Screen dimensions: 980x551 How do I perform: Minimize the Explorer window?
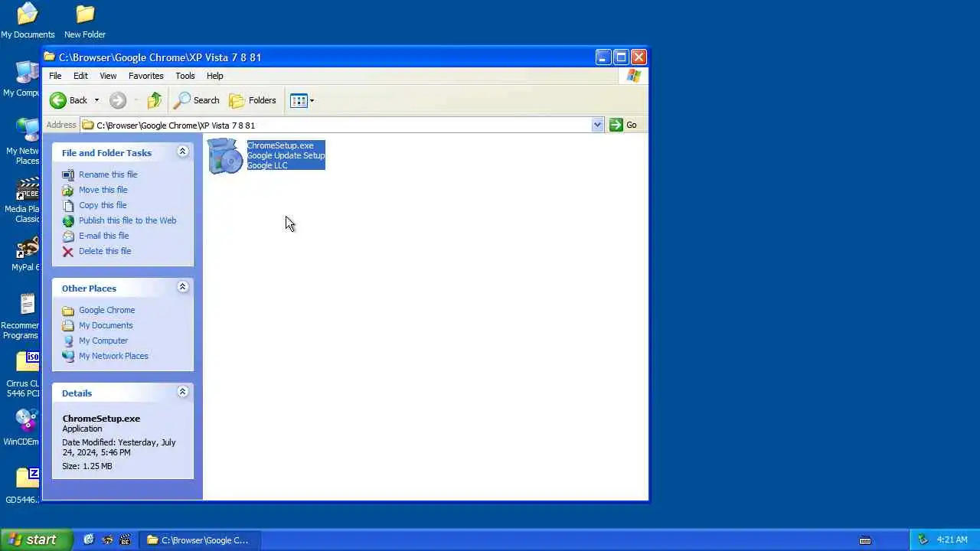(603, 57)
